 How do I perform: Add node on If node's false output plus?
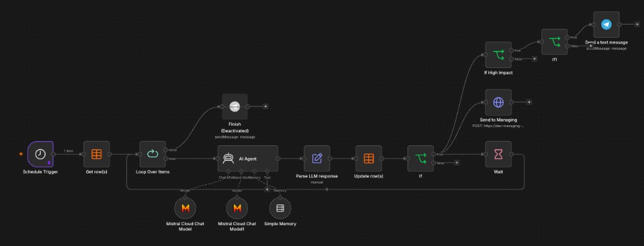pyautogui.click(x=457, y=162)
